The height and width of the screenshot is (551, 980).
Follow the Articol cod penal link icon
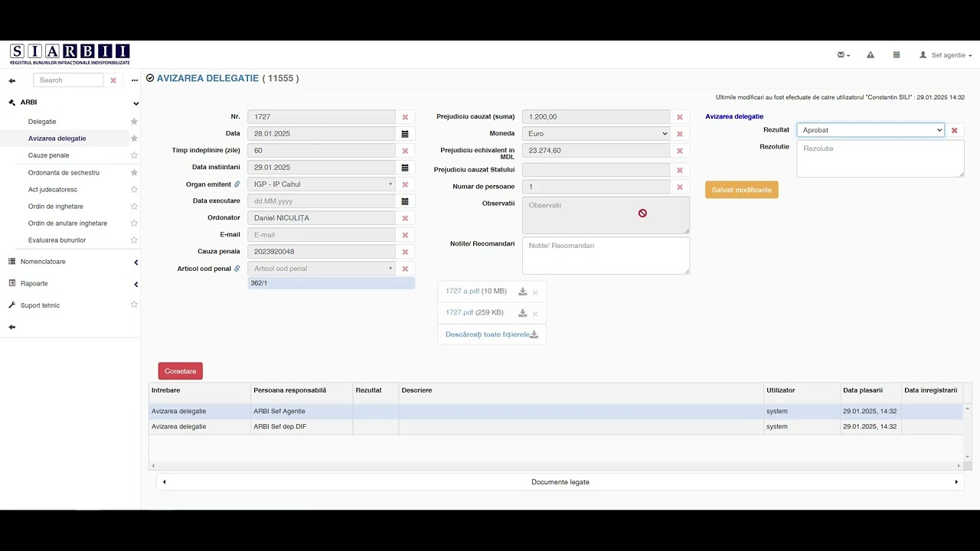coord(237,269)
